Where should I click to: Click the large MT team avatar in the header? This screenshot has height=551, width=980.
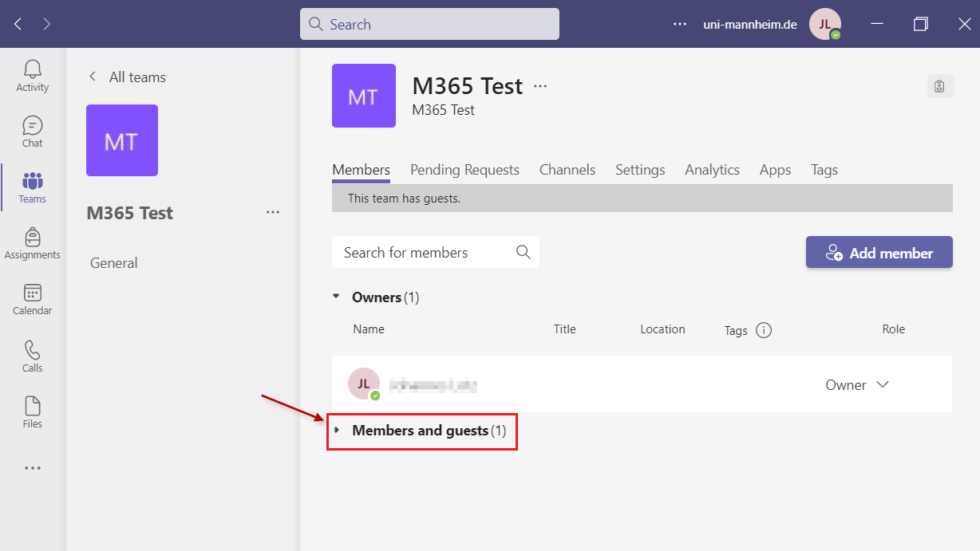[x=364, y=96]
